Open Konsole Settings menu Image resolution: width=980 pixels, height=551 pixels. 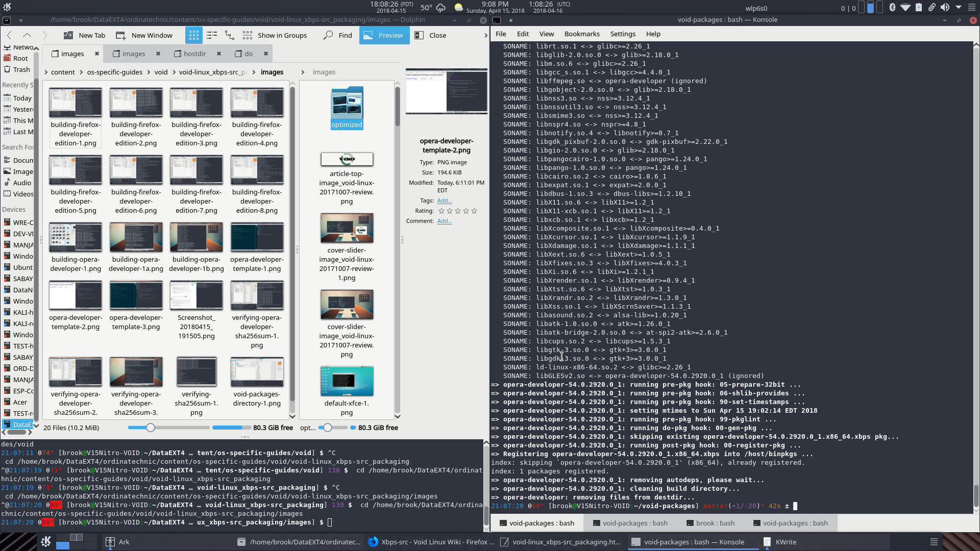623,34
